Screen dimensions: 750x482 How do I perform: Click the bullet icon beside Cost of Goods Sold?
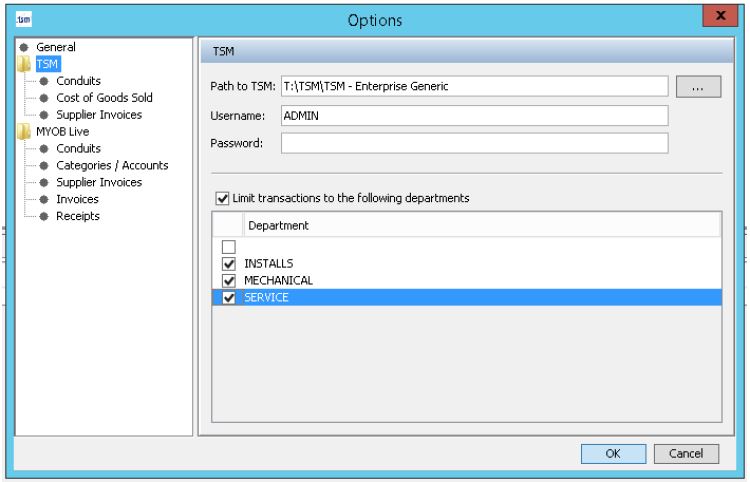coord(46,97)
